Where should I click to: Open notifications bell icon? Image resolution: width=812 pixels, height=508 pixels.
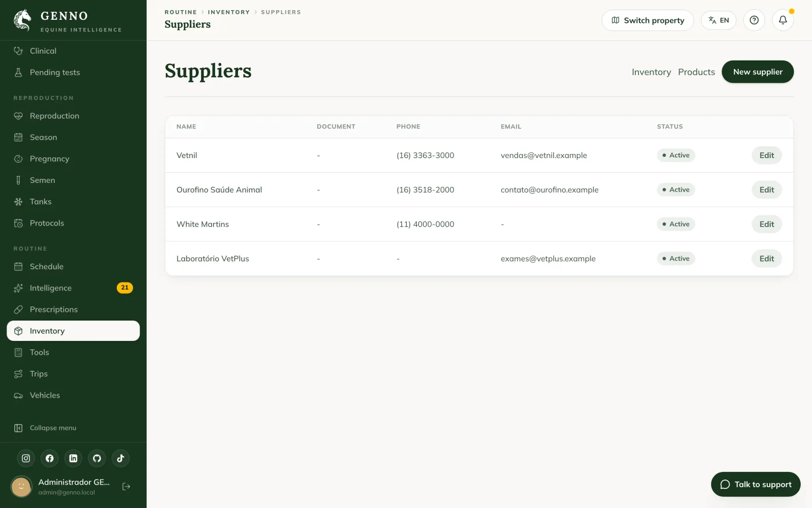pyautogui.click(x=783, y=20)
